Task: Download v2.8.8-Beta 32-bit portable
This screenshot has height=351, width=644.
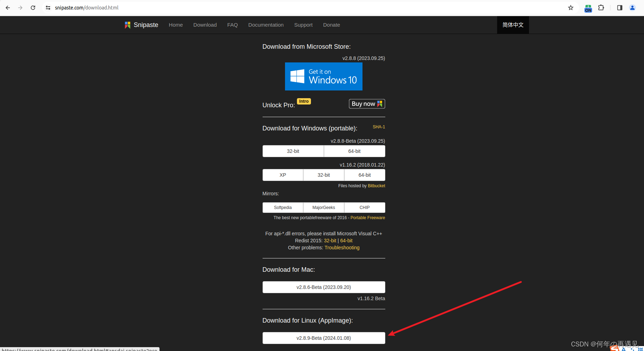Action: tap(293, 151)
